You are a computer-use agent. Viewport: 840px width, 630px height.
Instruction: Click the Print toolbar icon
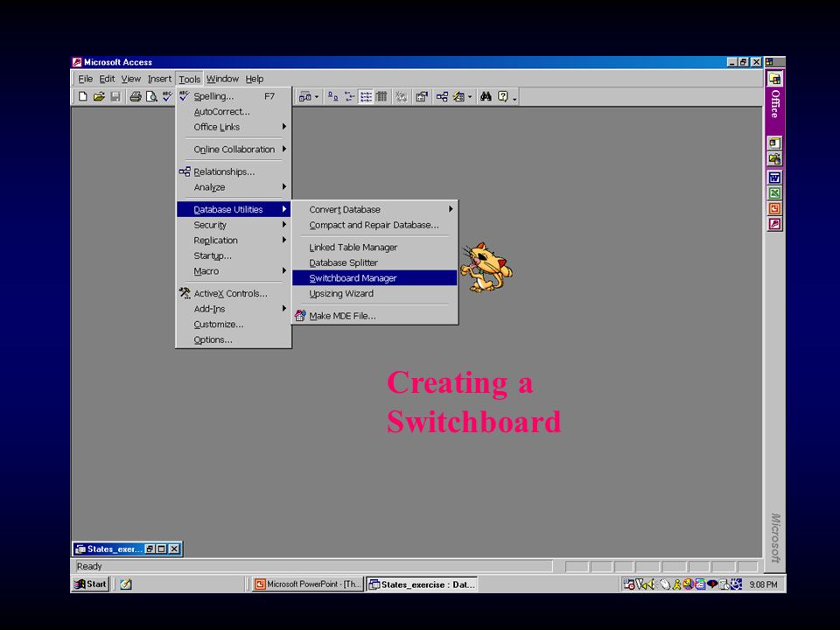tap(136, 96)
